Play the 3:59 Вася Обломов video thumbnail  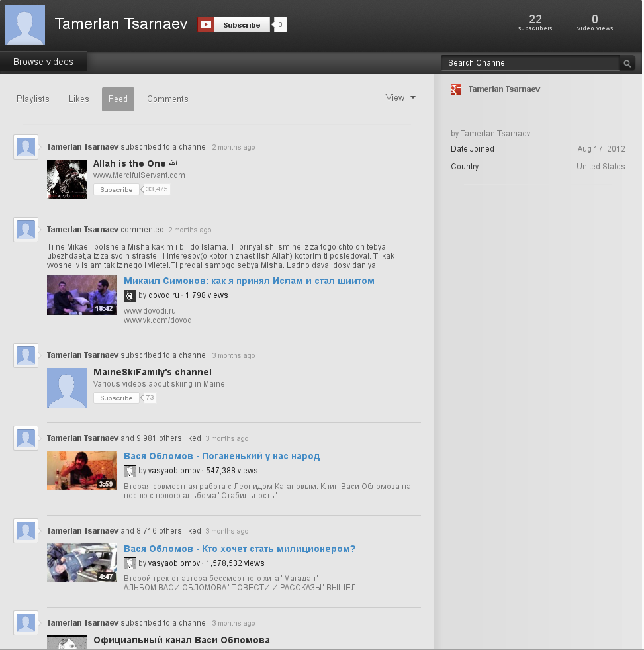(82, 471)
